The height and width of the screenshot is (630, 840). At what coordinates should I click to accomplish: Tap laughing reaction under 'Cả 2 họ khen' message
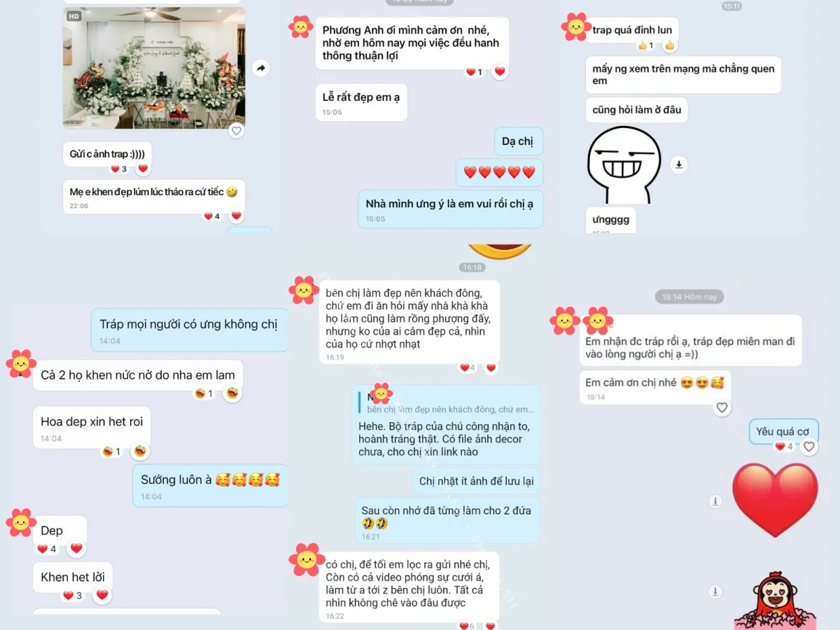[x=232, y=393]
